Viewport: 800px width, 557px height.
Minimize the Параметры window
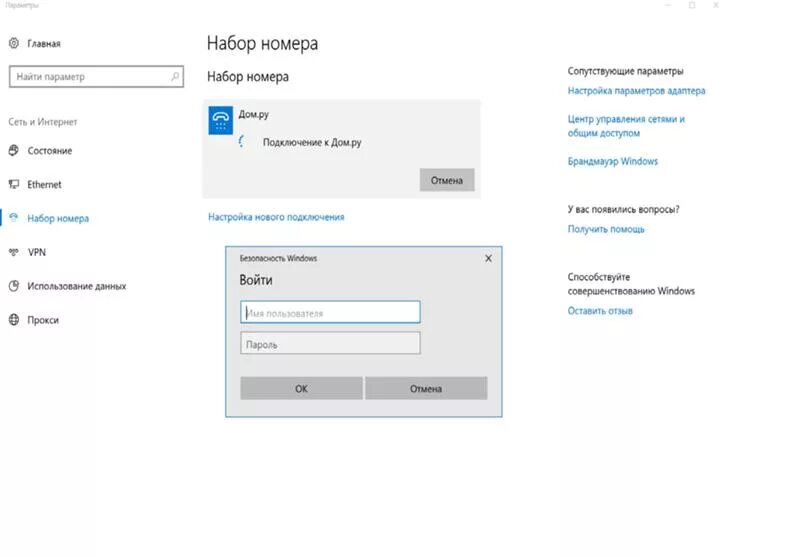click(668, 5)
